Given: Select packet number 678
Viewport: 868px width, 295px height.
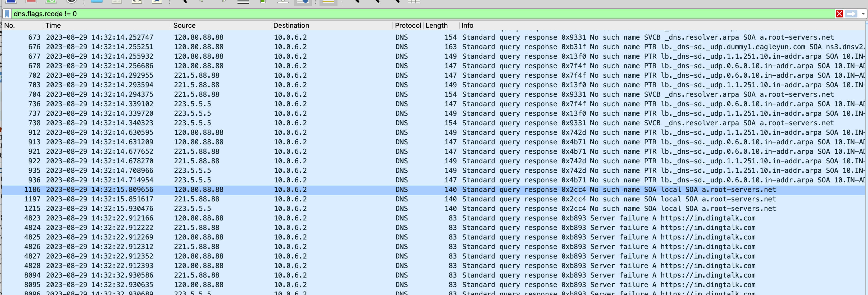Looking at the screenshot, I should (x=434, y=66).
